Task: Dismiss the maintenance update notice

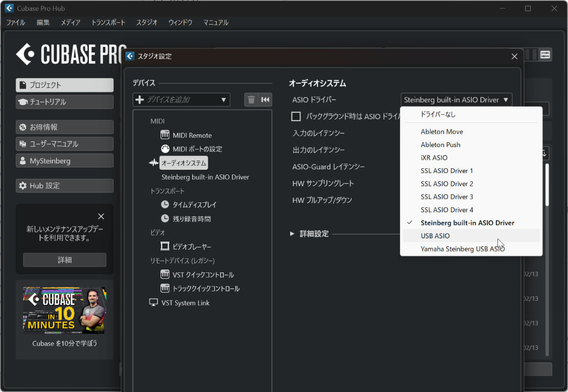Action: (x=101, y=216)
